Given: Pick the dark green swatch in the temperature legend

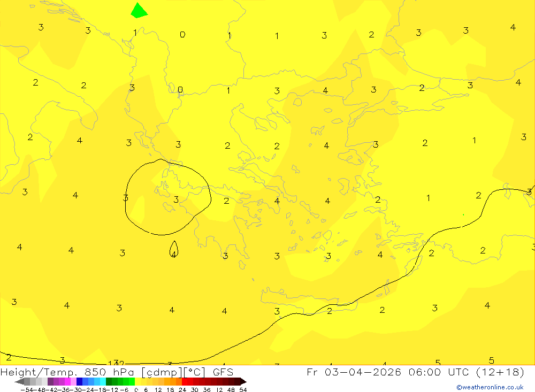Looking at the screenshot, I should click(109, 381).
